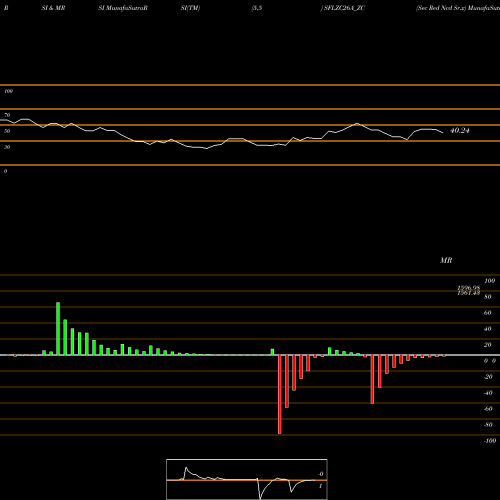
Task: Open the mini overview chart at the bottom
Action: click(247, 479)
